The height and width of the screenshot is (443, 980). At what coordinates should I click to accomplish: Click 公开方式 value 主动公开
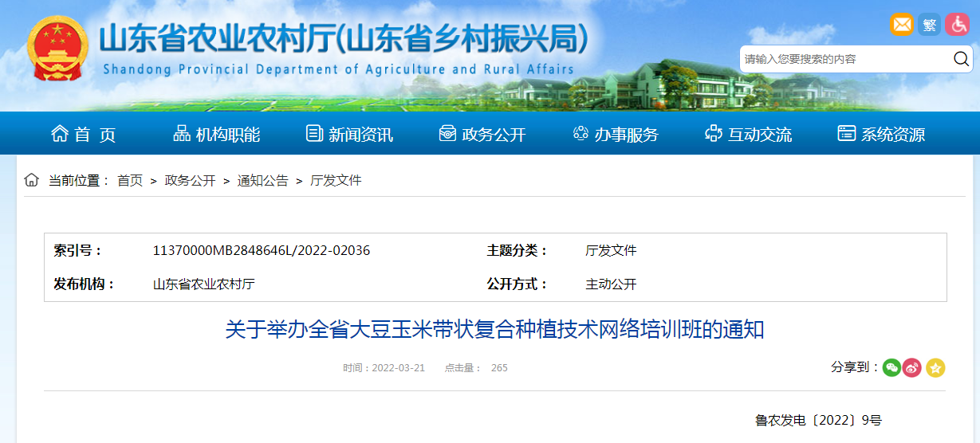[x=611, y=284]
